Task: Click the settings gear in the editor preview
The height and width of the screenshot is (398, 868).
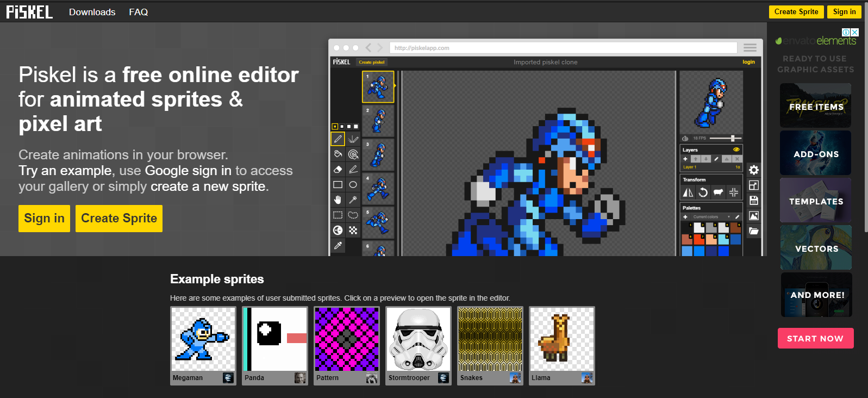Action: [753, 170]
